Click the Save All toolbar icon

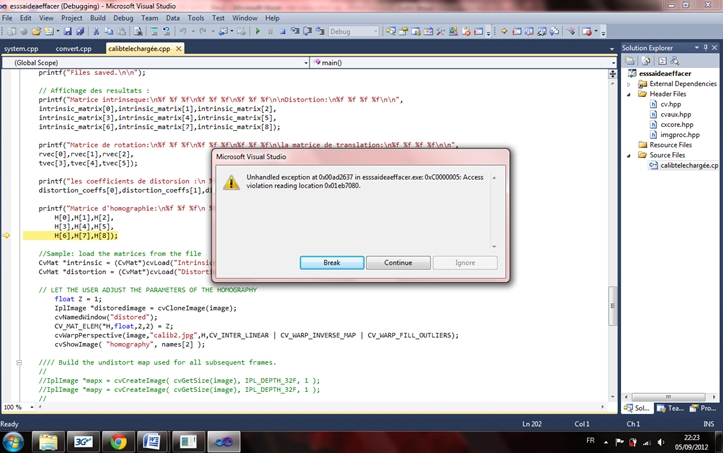80,31
